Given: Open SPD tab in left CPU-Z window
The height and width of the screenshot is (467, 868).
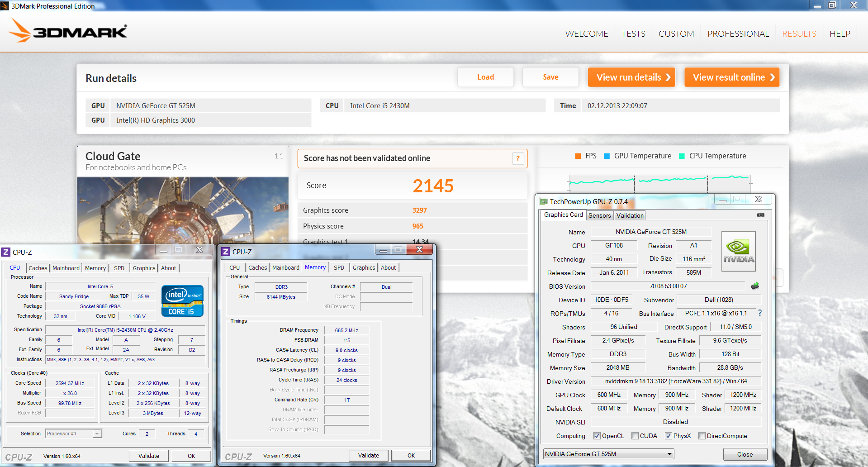Looking at the screenshot, I should tap(119, 268).
